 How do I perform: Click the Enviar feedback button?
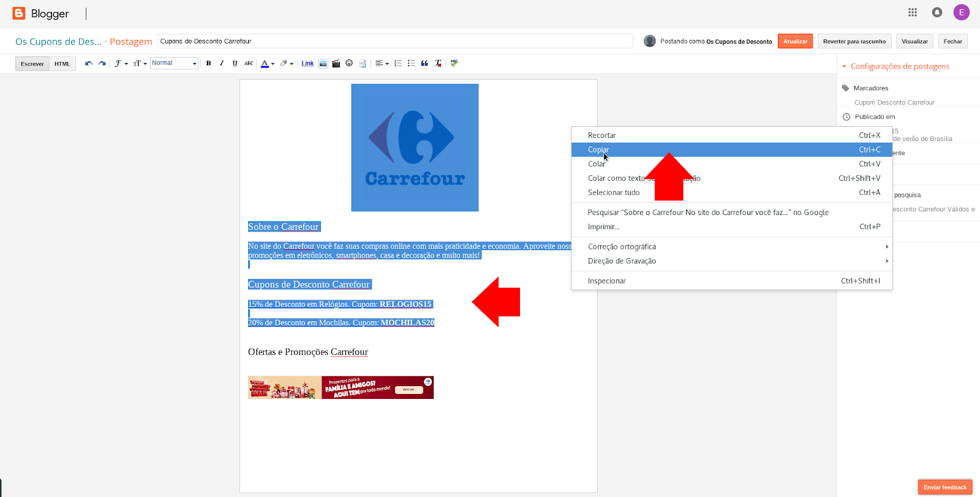(945, 487)
